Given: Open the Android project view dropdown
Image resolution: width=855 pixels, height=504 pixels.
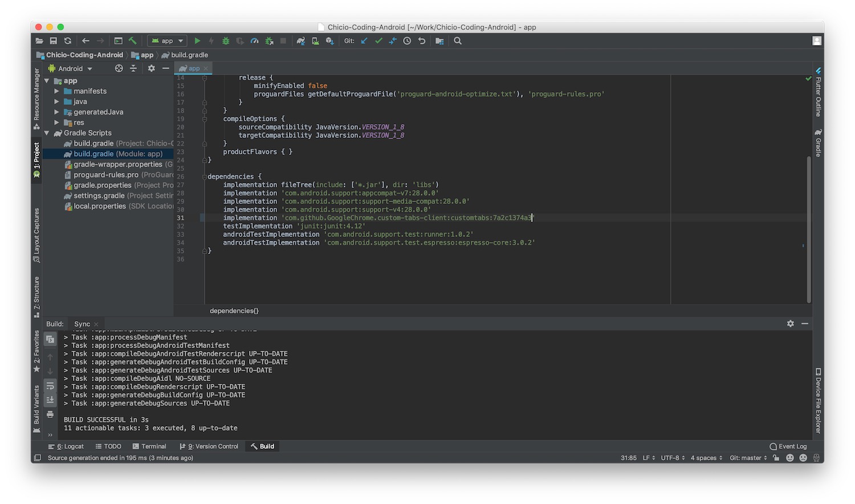Looking at the screenshot, I should click(70, 68).
